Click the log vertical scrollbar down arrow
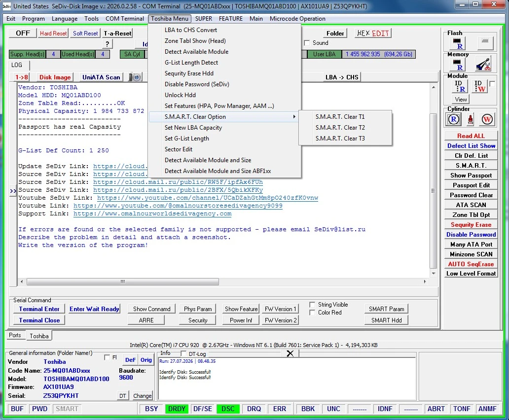This screenshot has width=509, height=420. pos(434,274)
